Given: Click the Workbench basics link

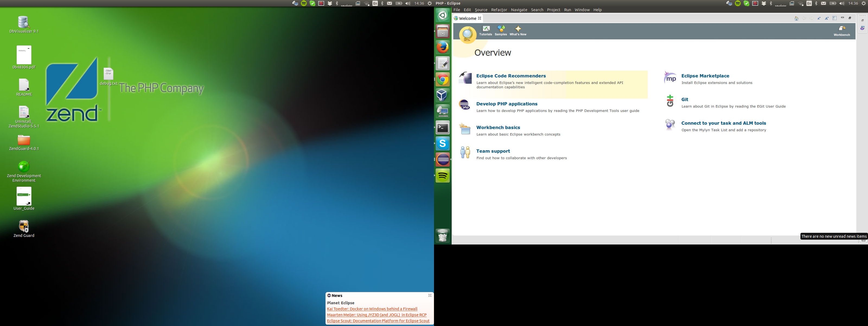Looking at the screenshot, I should pos(498,128).
